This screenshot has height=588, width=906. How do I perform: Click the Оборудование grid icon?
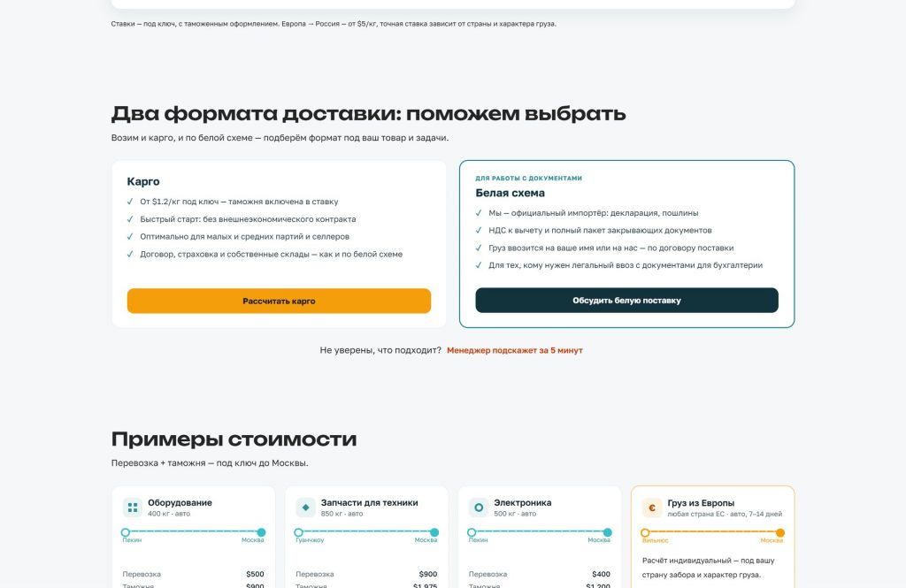click(133, 508)
